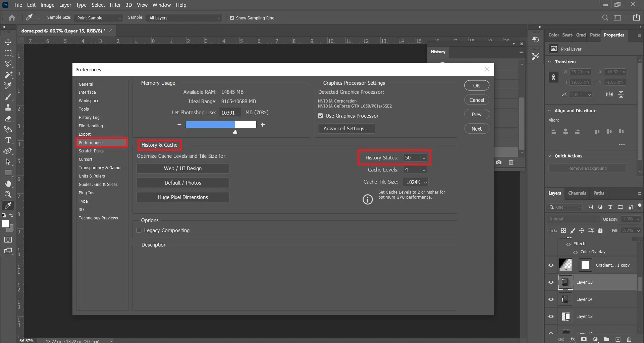Open the History States dropdown
This screenshot has width=644, height=343.
(424, 158)
